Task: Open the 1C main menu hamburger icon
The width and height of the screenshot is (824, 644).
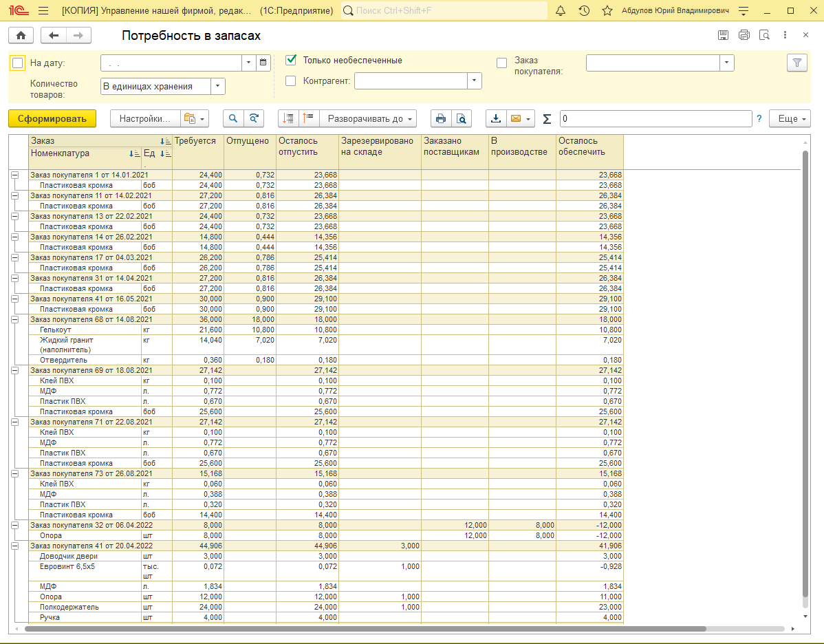Action: [43, 10]
